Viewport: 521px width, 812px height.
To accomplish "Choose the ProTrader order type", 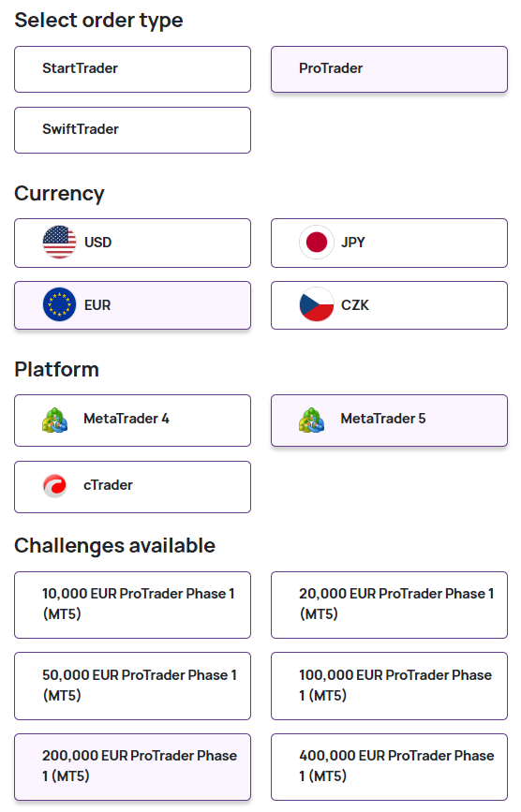I will (x=389, y=69).
